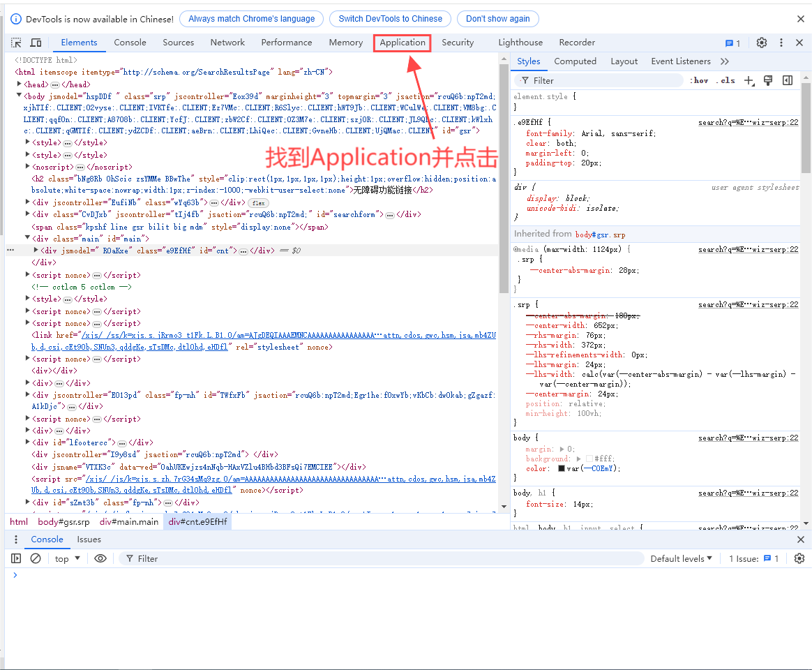The width and height of the screenshot is (812, 670).
Task: Activate the inspect element picker icon
Action: (x=17, y=43)
